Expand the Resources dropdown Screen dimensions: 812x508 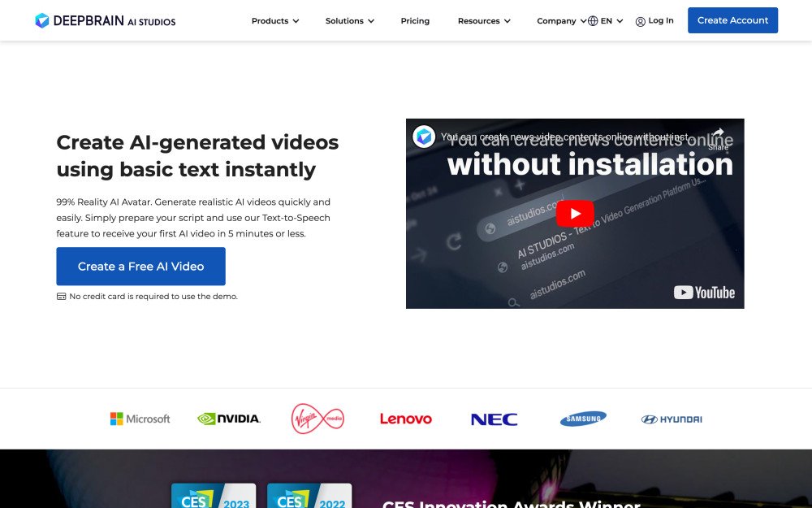point(484,21)
